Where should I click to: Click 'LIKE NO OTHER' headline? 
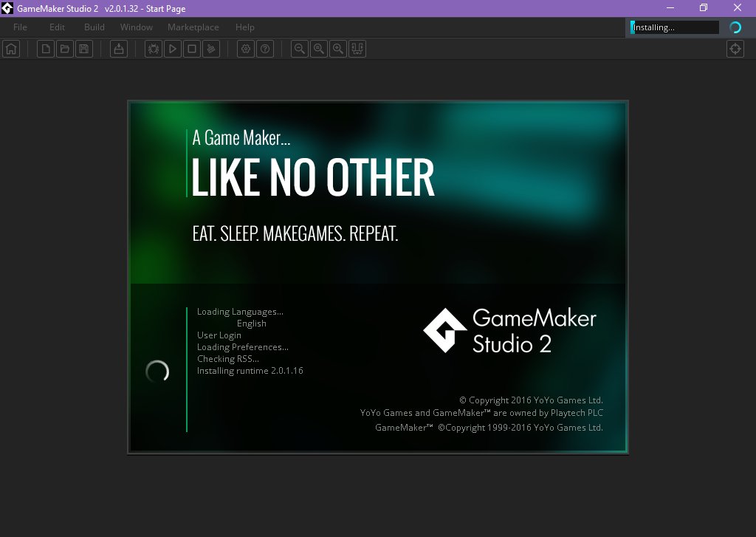[x=313, y=177]
